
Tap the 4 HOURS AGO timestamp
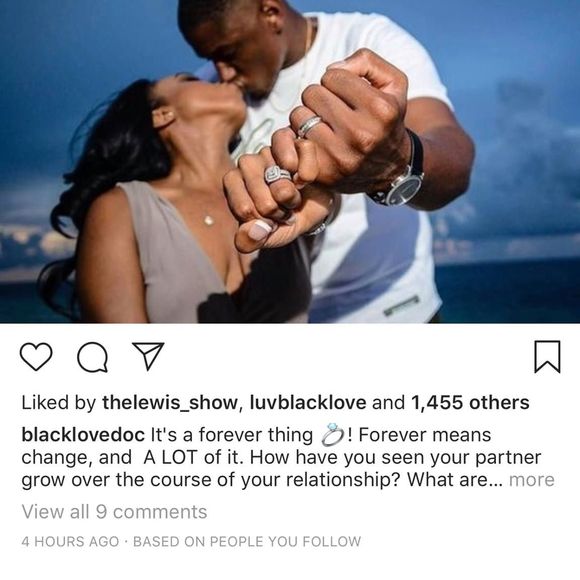(70, 542)
